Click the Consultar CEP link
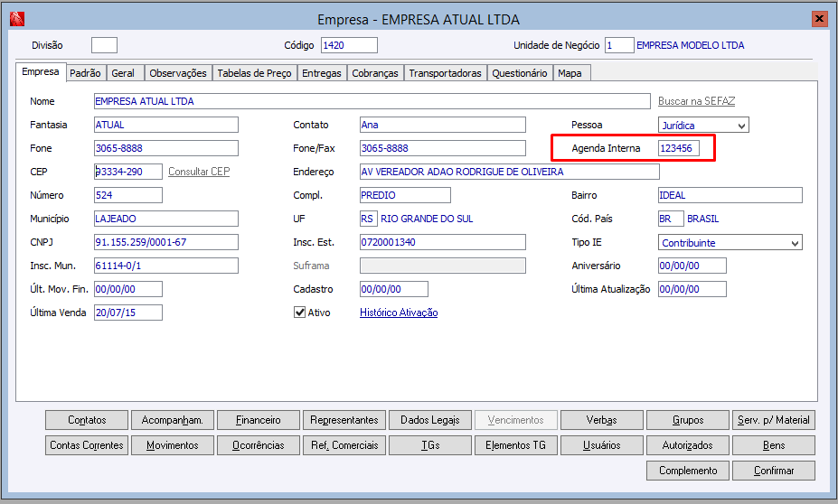The image size is (838, 504). click(199, 172)
